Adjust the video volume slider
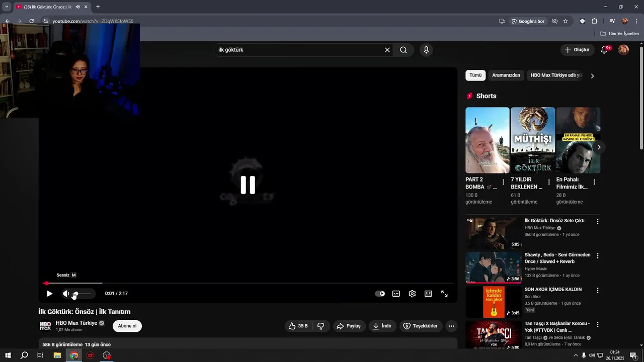 click(83, 294)
